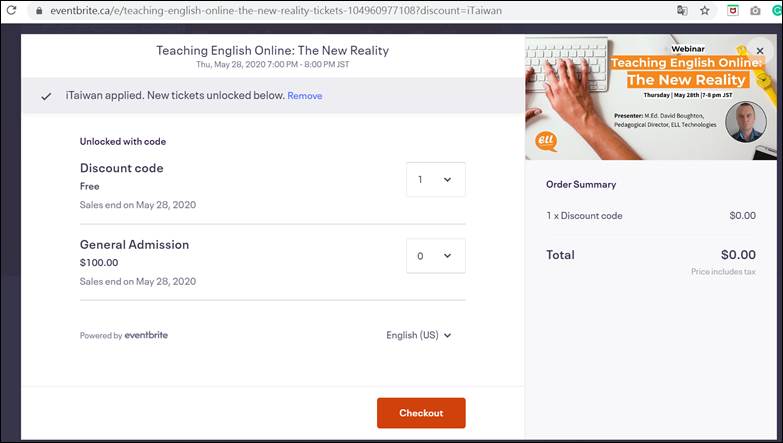Click the camera screenshot extension icon
Viewport: 783px width, 443px height.
coord(755,10)
